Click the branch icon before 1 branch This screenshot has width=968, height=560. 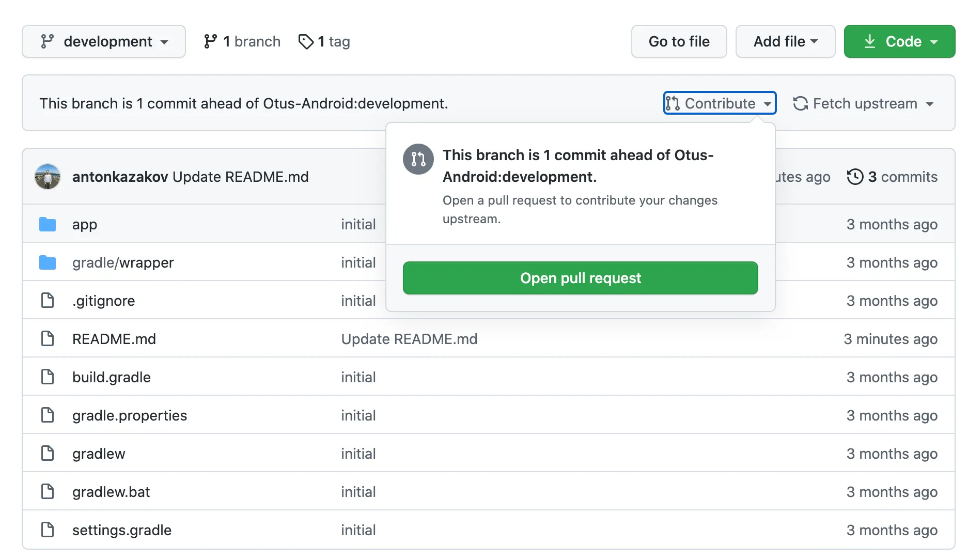[x=210, y=41]
